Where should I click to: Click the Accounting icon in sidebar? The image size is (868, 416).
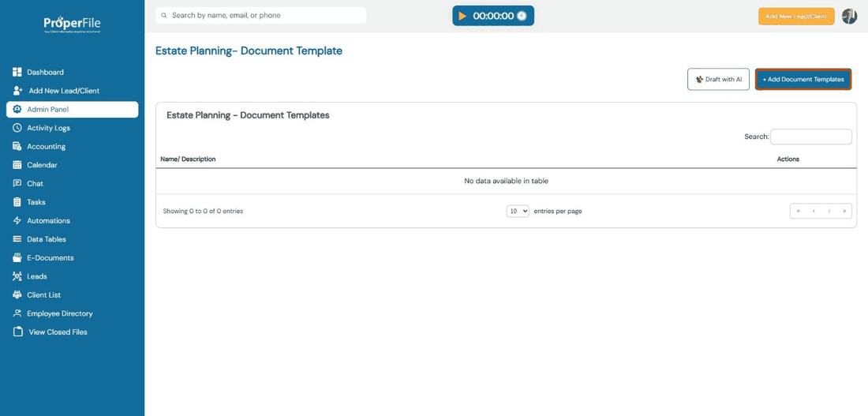[x=17, y=146]
